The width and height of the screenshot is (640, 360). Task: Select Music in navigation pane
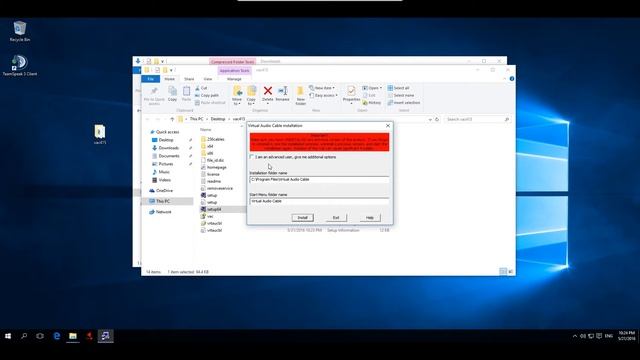(164, 172)
